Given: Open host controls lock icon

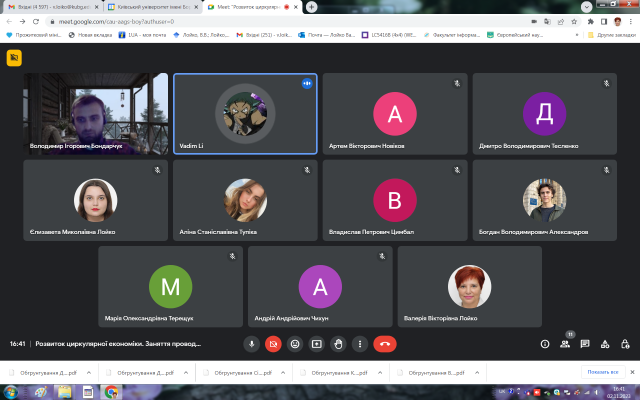Looking at the screenshot, I should 625,343.
